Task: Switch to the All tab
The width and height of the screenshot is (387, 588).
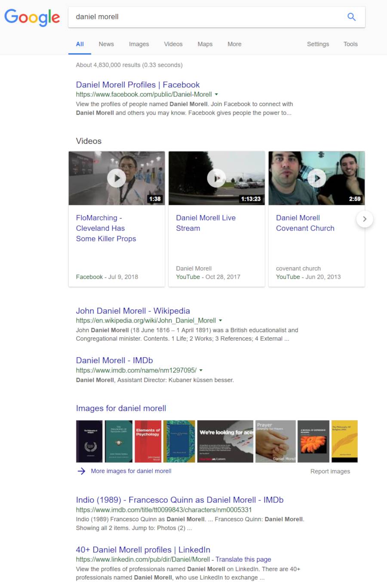Action: (80, 44)
